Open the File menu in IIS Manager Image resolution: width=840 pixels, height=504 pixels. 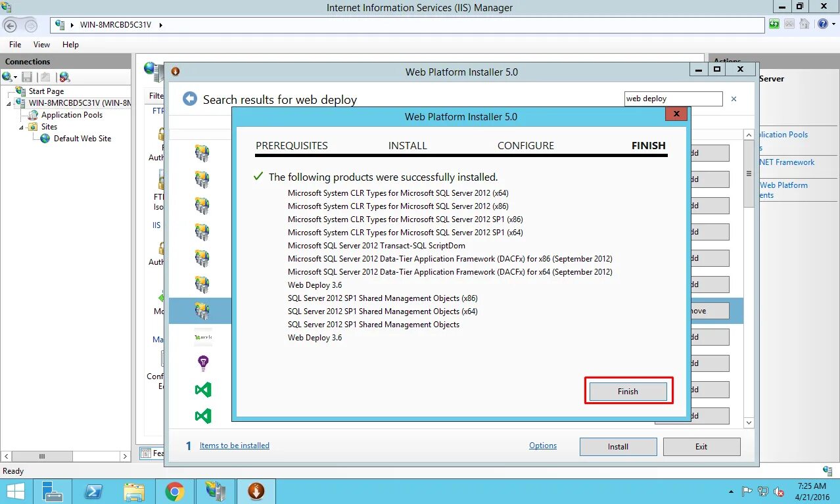(x=15, y=45)
